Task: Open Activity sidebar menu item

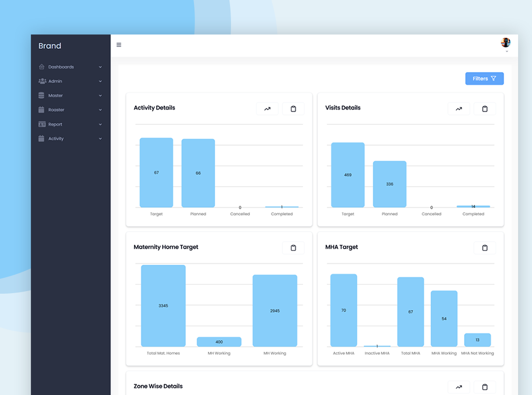Action: 70,138
